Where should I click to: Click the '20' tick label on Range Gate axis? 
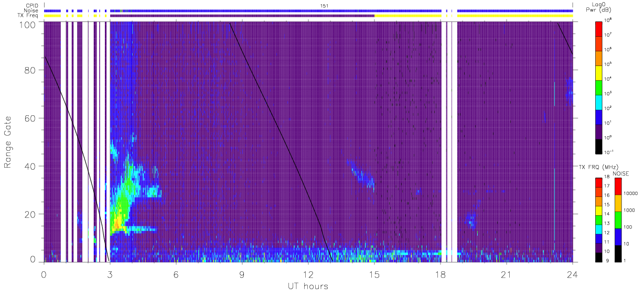(x=30, y=214)
